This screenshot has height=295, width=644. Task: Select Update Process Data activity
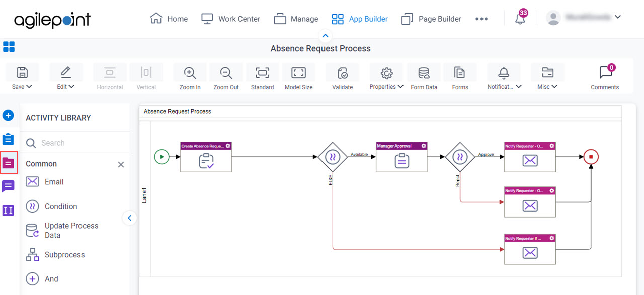[x=62, y=231]
